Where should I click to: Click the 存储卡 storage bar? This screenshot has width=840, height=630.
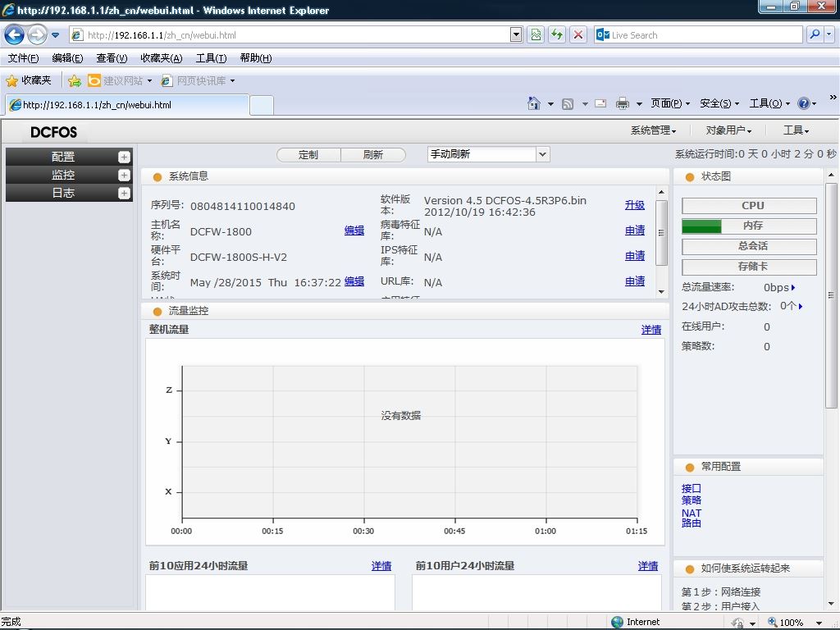click(750, 267)
